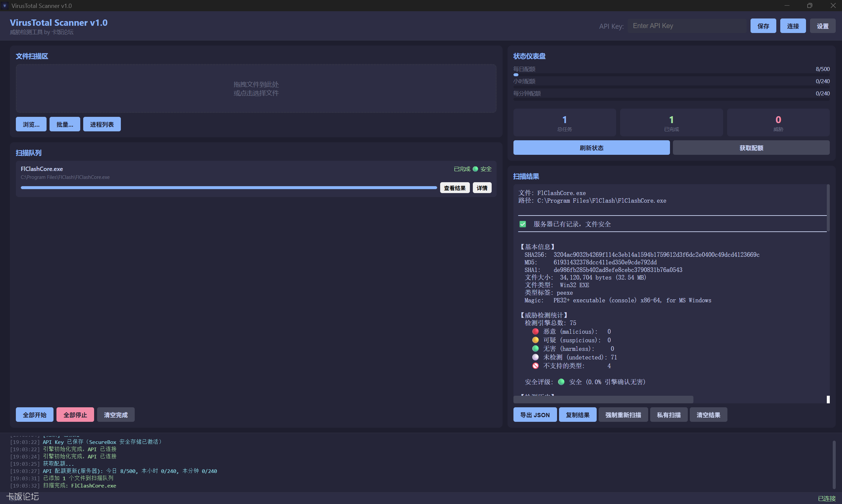Click the green harmless indicator dot

[535, 349]
